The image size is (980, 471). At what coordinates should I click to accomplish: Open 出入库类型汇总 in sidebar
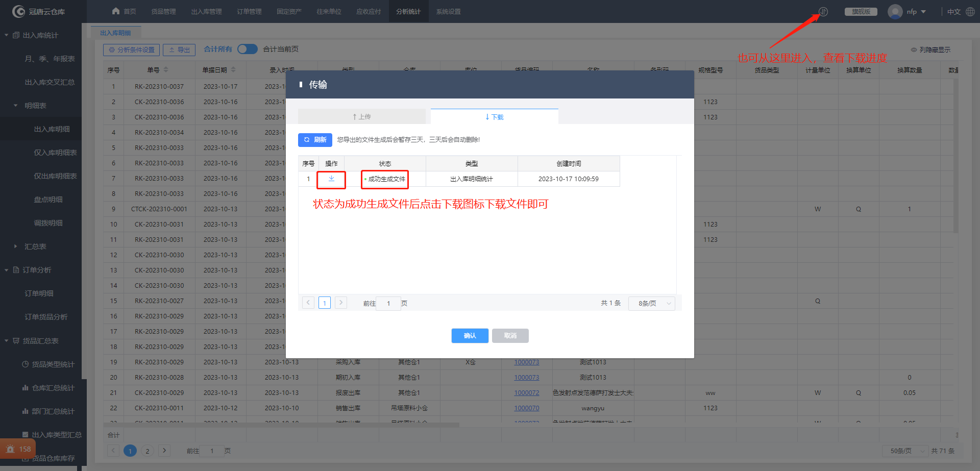(52, 435)
